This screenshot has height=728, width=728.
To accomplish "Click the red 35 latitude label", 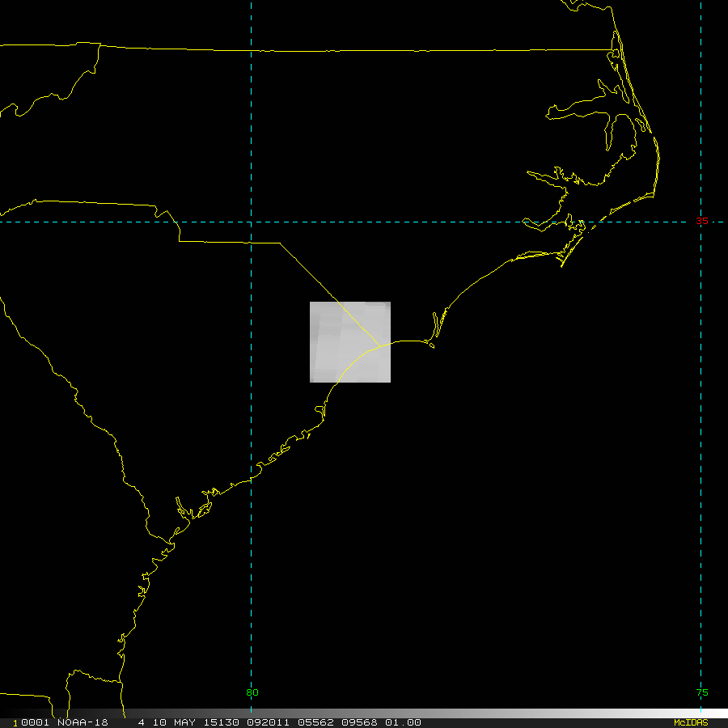I will (701, 222).
